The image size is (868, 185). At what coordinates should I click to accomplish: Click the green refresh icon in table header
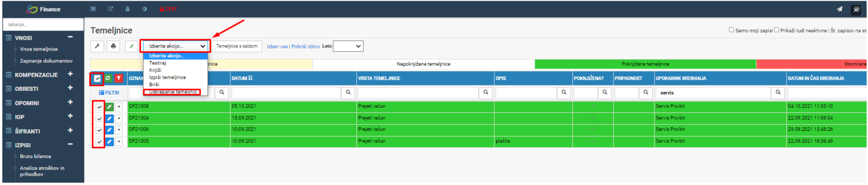(x=108, y=78)
